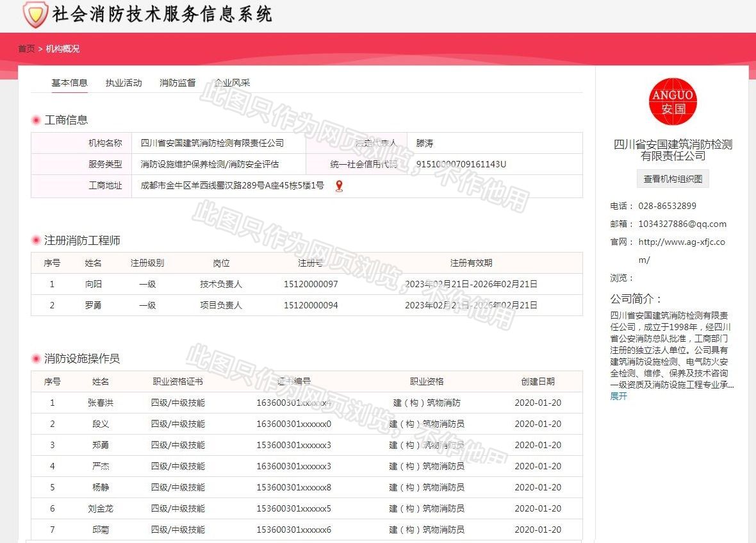756x543 pixels.
Task: Click the 工商地址 address text
Action: click(x=232, y=186)
